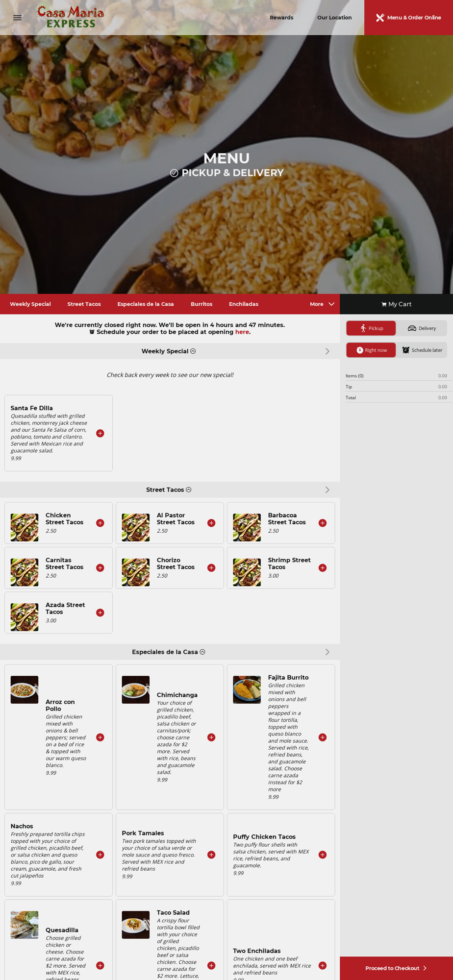Add Two Enchiladas with plus icon
The width and height of the screenshot is (453, 980).
click(x=323, y=965)
